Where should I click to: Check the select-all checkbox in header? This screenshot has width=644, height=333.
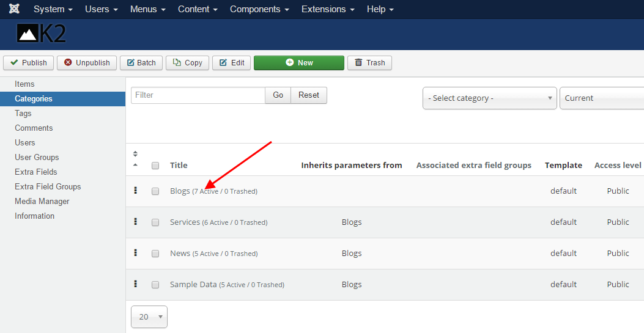(155, 166)
